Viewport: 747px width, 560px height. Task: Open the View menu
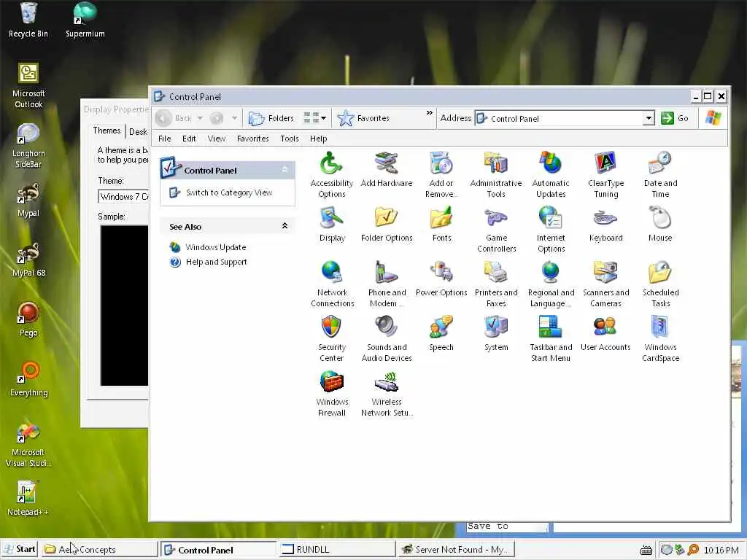pyautogui.click(x=216, y=139)
